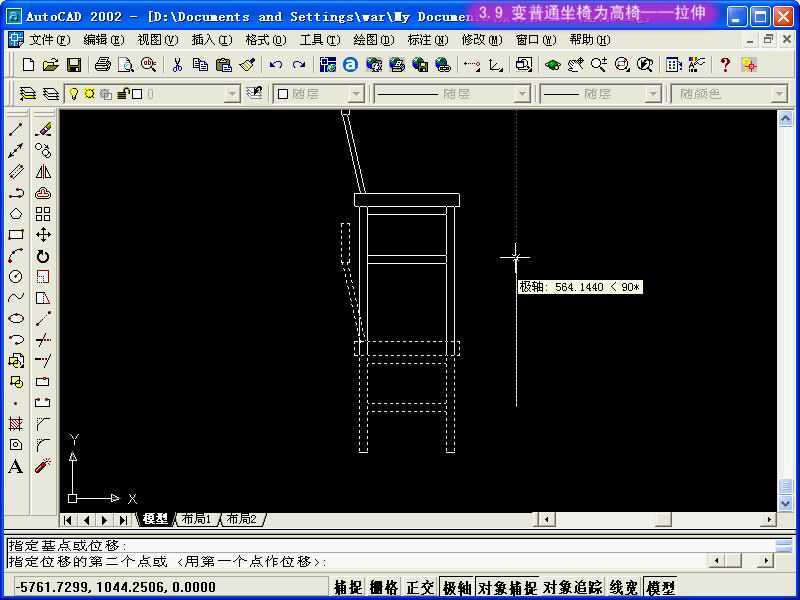Toggle 捕捉 snap mode in status bar
This screenshot has height=600, width=800.
pos(348,587)
